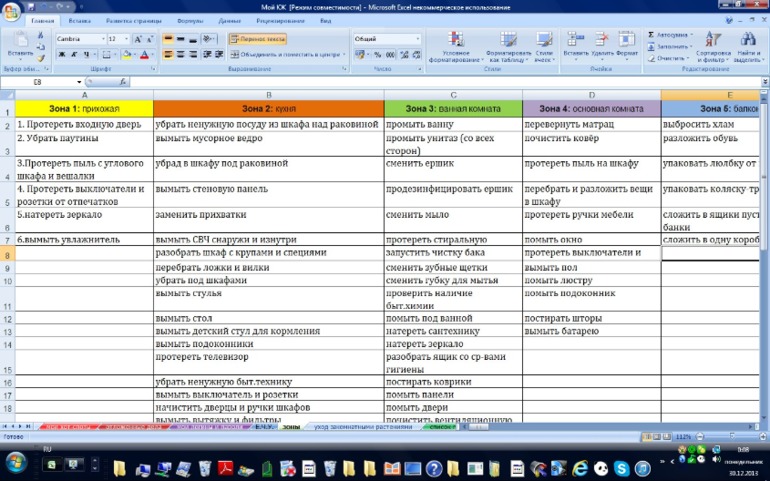Screen dimensions: 770x481
Task: Open the number format dropdown (Общий)
Action: (x=417, y=39)
